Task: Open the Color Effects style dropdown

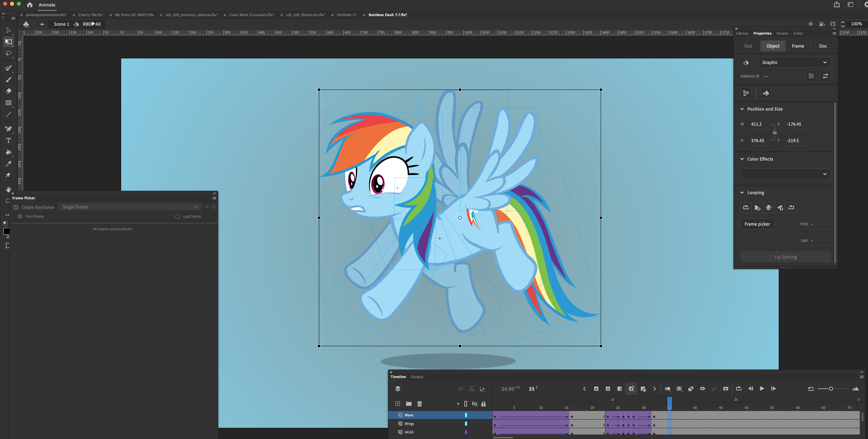Action: (785, 174)
